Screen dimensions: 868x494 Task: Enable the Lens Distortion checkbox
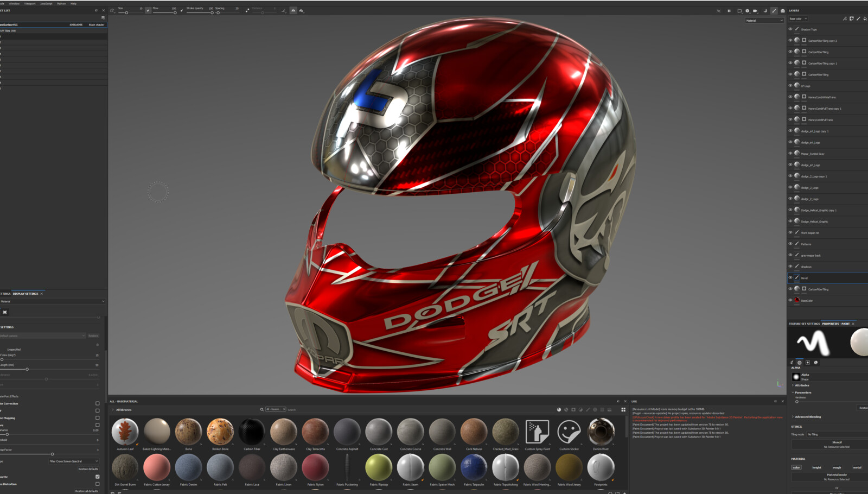coord(98,484)
